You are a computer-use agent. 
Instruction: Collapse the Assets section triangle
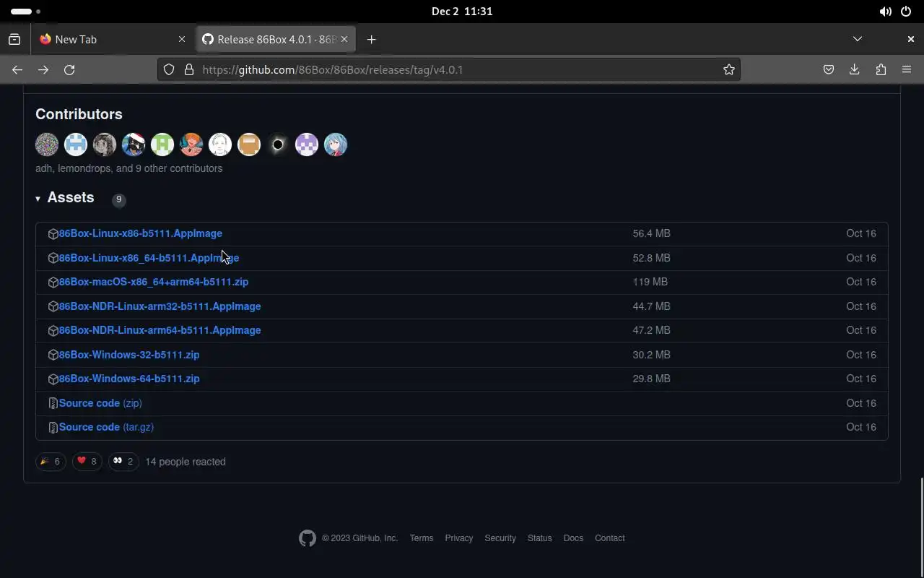[x=38, y=199]
